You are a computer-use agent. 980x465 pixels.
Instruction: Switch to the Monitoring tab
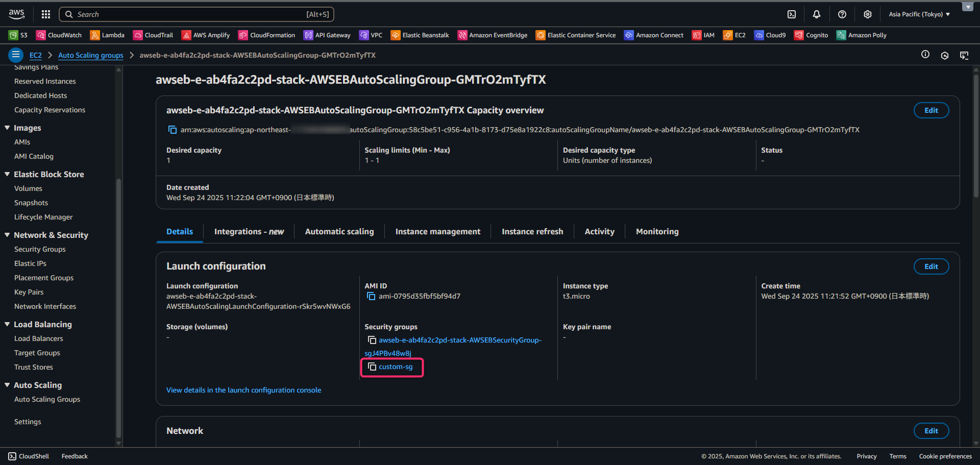coord(657,232)
